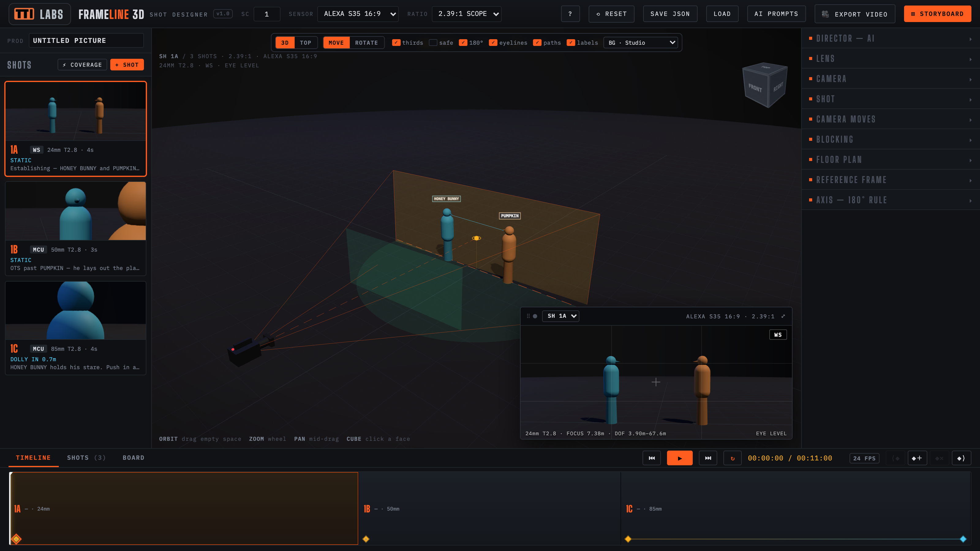Open the Storyboard view
Image resolution: width=980 pixels, height=551 pixels.
(x=937, y=14)
